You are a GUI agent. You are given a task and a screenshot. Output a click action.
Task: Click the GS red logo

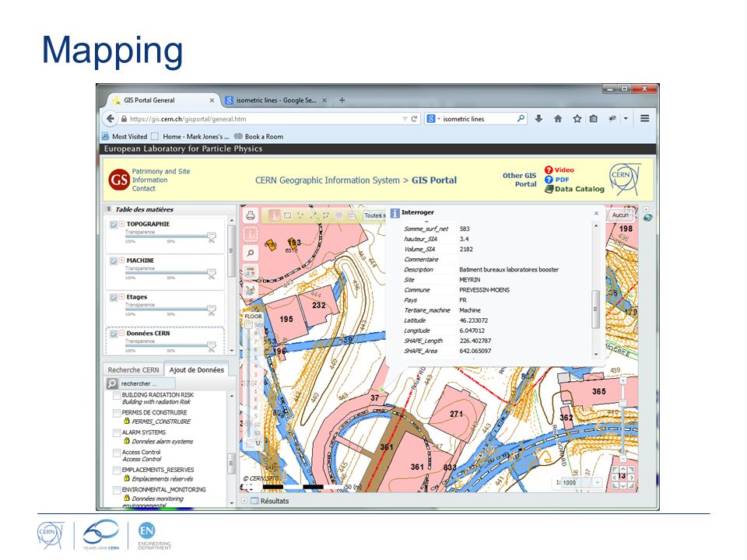[x=118, y=180]
